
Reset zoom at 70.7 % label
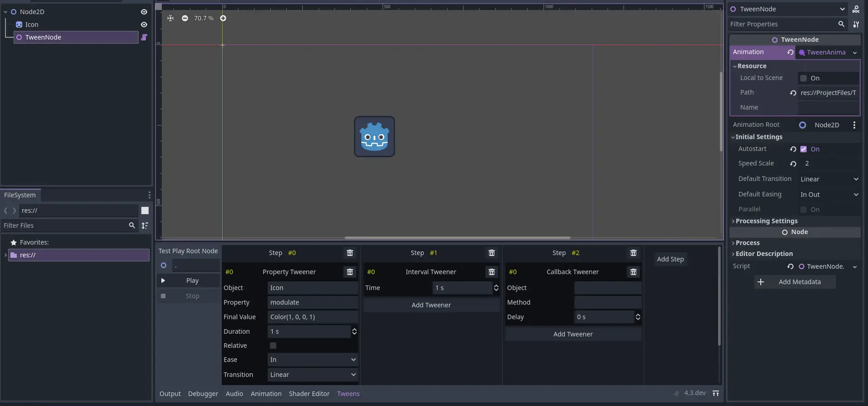coord(204,18)
